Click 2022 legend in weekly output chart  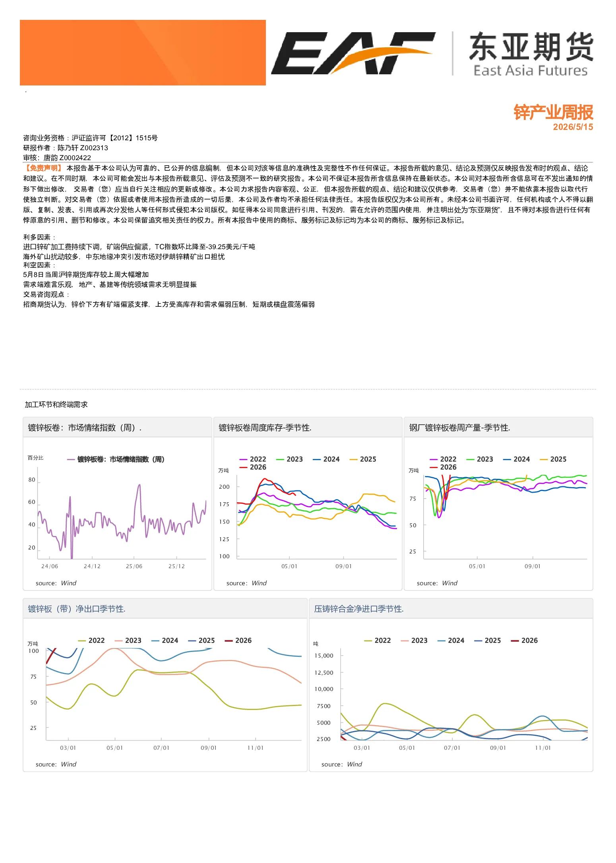tap(443, 459)
